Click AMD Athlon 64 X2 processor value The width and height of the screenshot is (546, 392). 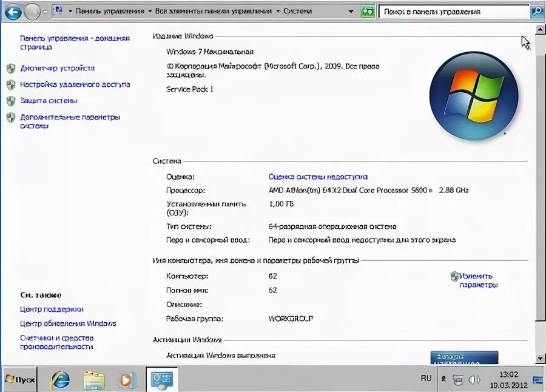tap(368, 191)
